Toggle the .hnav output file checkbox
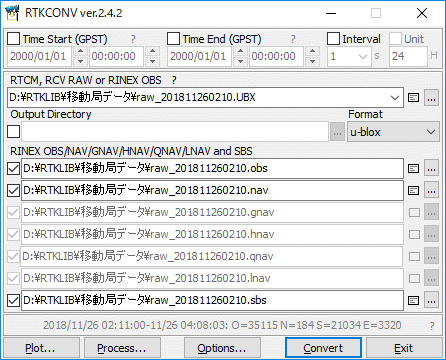Screen dimensions: 446x360 [13, 234]
